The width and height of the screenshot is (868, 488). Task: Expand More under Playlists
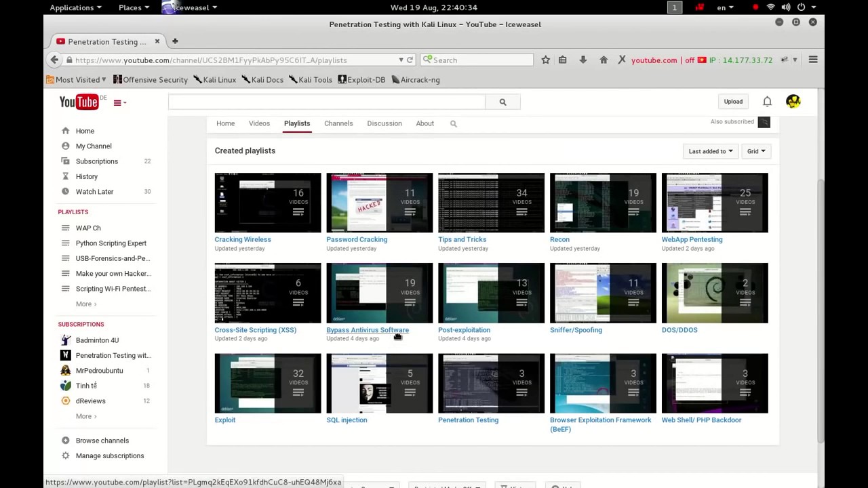tap(85, 304)
